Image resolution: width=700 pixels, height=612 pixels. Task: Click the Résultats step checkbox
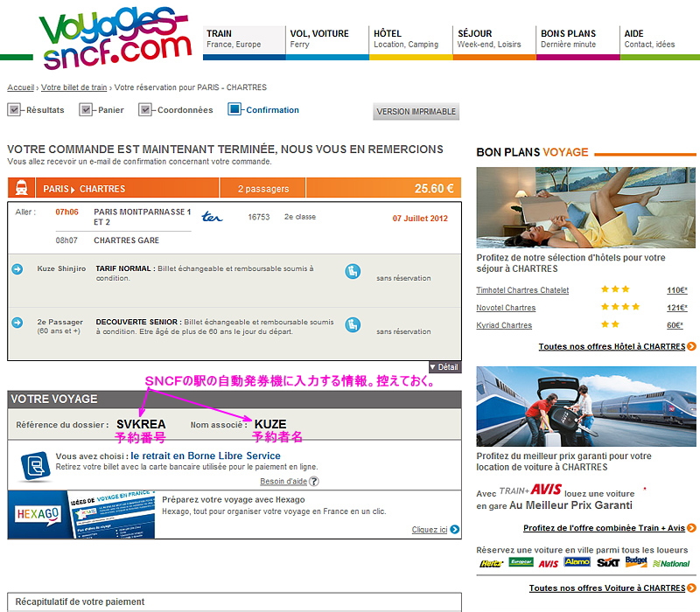(x=14, y=110)
